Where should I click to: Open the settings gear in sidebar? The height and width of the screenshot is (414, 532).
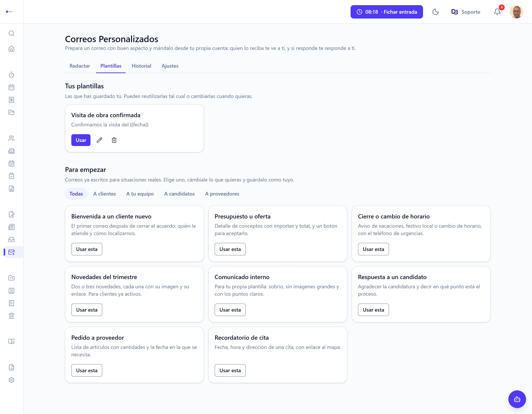11,380
